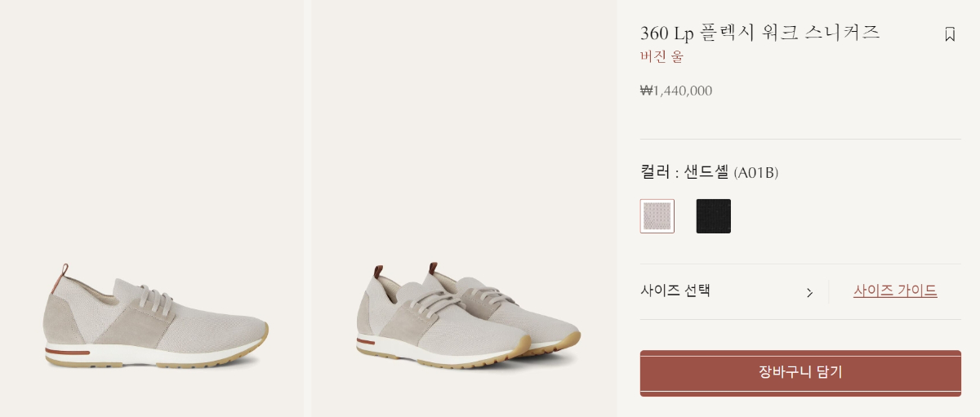The width and height of the screenshot is (980, 417).
Task: Click laces of the side-view sneaker
Action: point(155,300)
